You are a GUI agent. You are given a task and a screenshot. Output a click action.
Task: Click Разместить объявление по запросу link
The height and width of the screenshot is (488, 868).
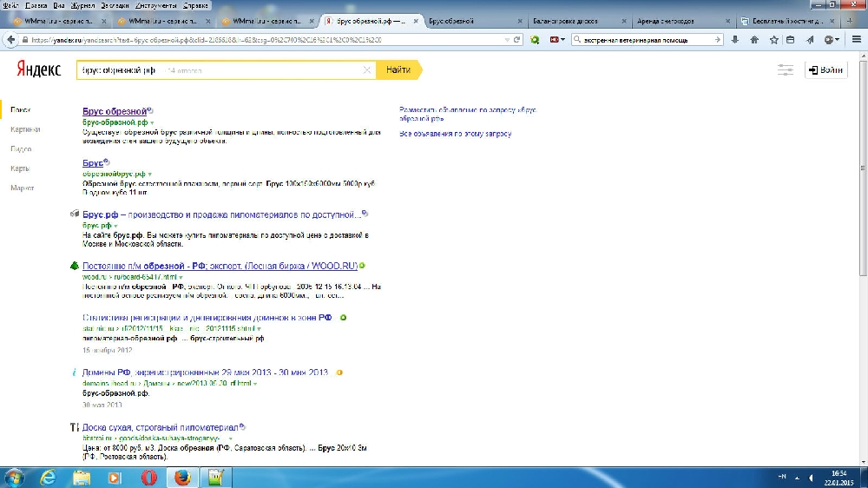[468, 114]
